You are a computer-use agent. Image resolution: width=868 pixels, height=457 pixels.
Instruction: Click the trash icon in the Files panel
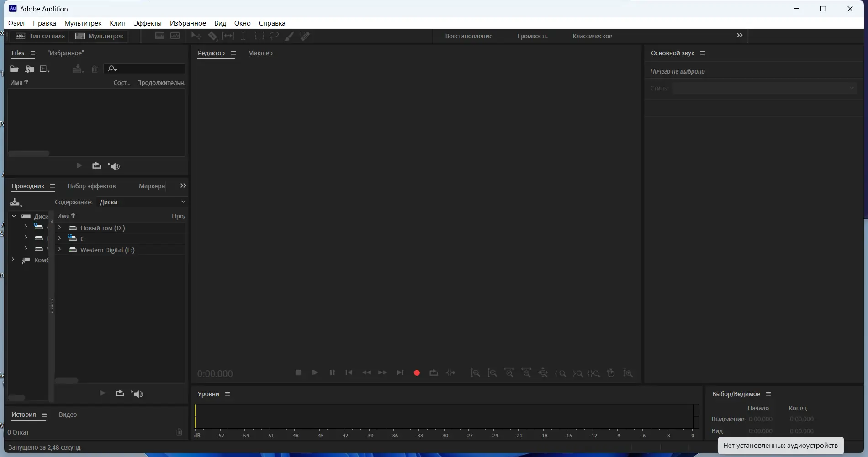point(95,69)
